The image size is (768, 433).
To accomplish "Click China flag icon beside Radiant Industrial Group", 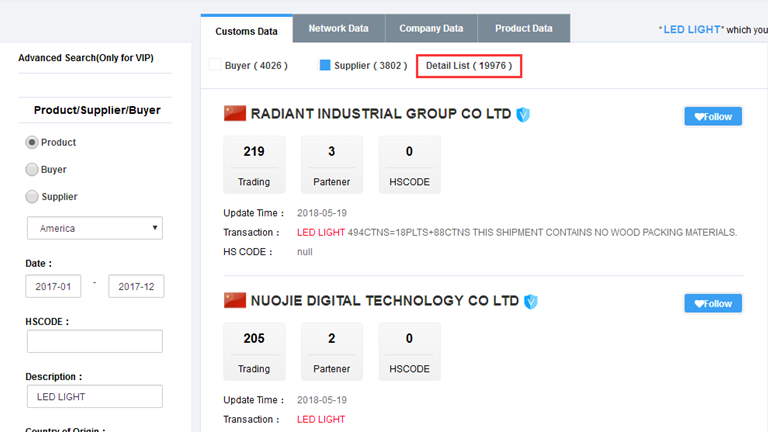I will [234, 114].
